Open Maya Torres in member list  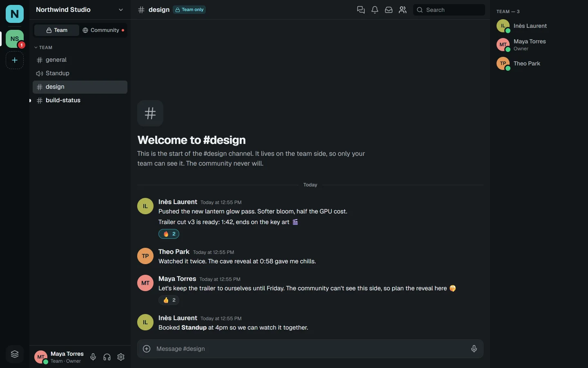[539, 45]
